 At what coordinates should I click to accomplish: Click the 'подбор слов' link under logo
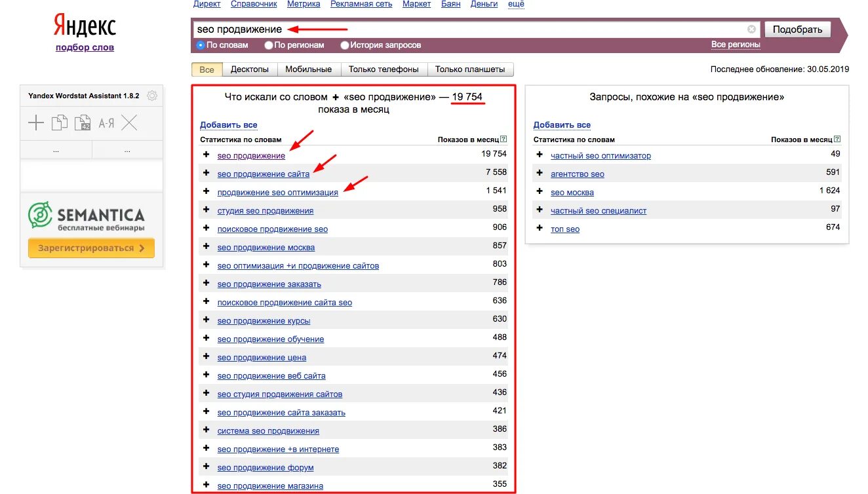[85, 47]
